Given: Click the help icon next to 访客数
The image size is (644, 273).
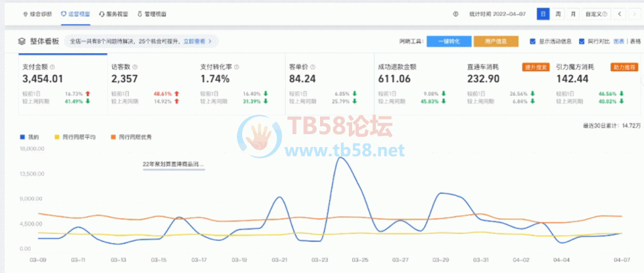Looking at the screenshot, I should coord(135,67).
